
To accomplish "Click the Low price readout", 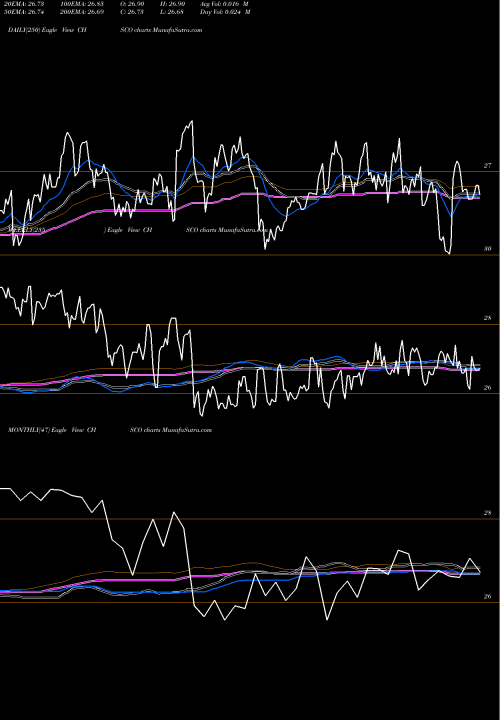I will [173, 12].
